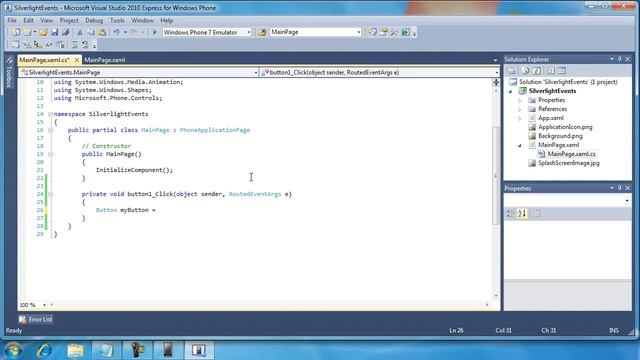Open the Properties panel object selector dropdown
This screenshot has height=360, width=640.
627,200
